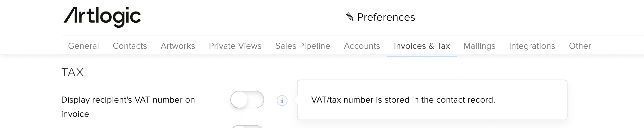
Task: Switch to the Accounts tab
Action: click(x=362, y=46)
